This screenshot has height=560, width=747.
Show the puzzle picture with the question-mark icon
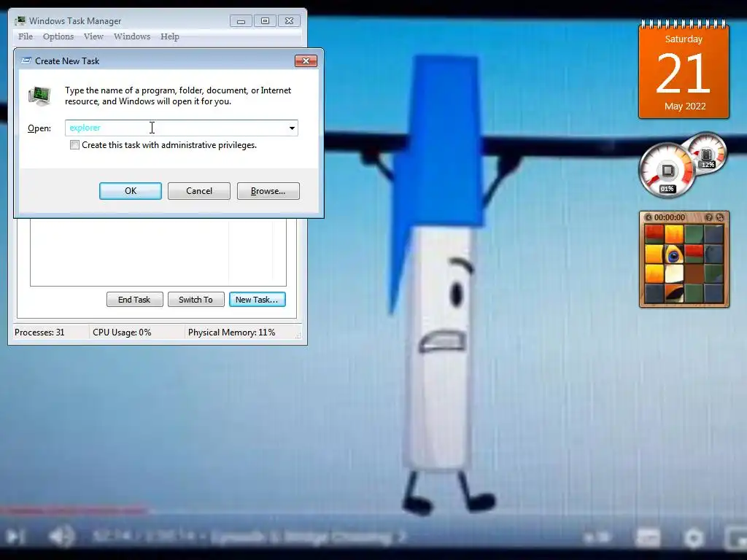click(x=708, y=217)
